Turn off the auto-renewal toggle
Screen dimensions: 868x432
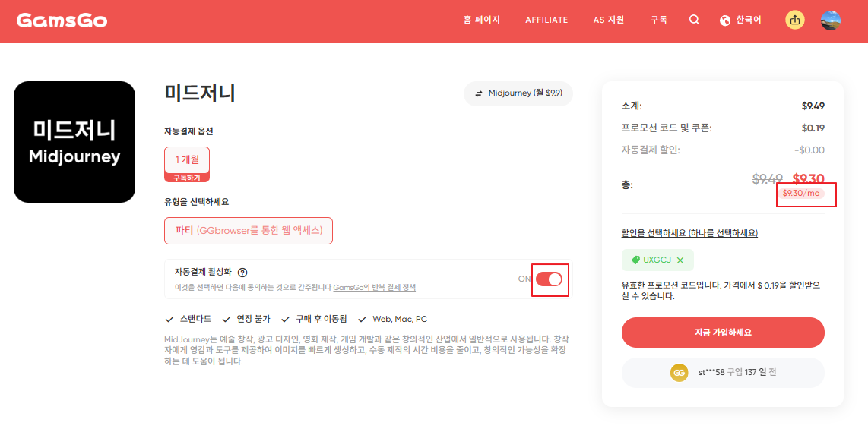[x=549, y=279]
